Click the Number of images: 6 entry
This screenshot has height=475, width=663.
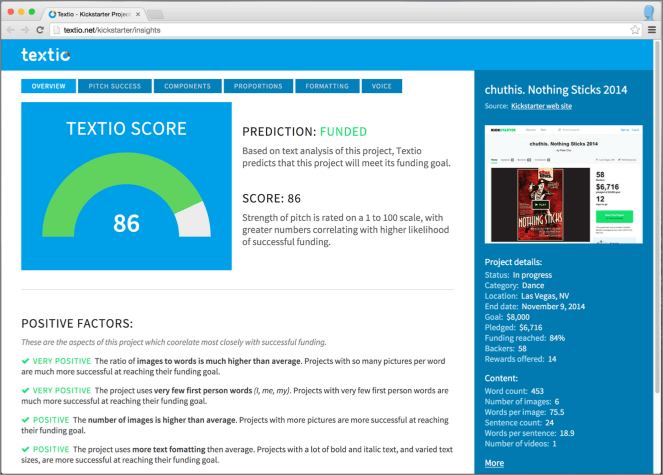[522, 402]
